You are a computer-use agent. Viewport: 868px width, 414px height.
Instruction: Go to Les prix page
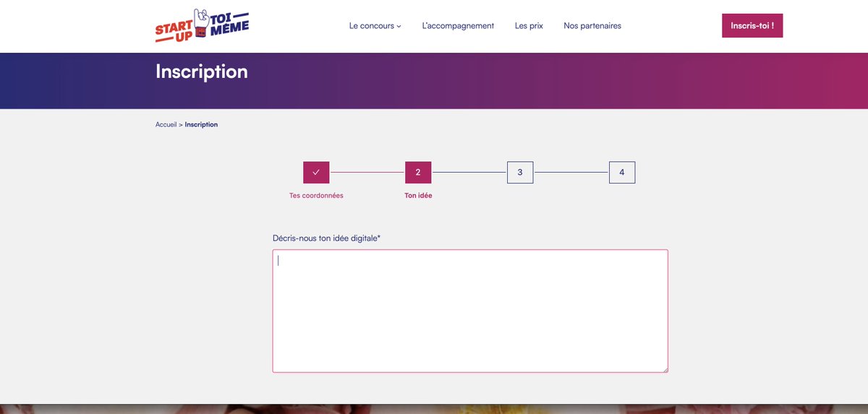tap(529, 26)
